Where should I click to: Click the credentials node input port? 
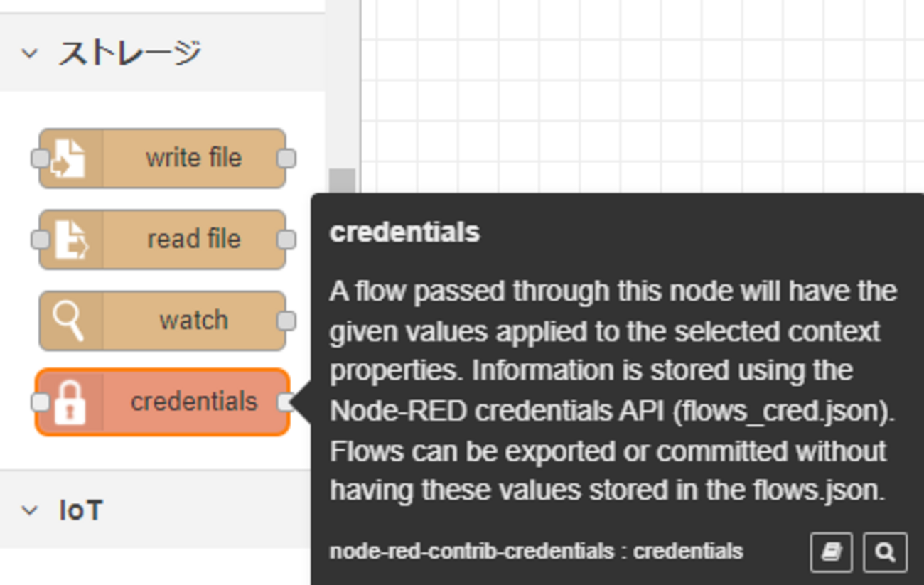click(x=40, y=402)
